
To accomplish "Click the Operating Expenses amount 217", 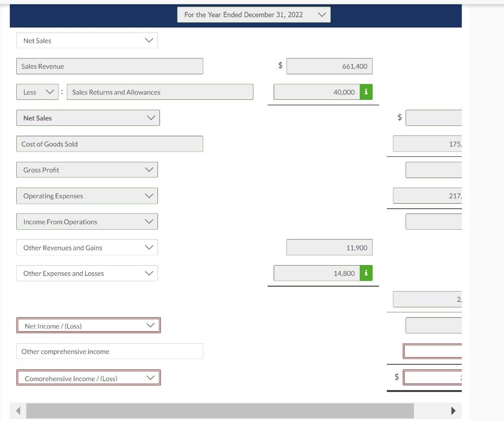I will click(x=427, y=196).
